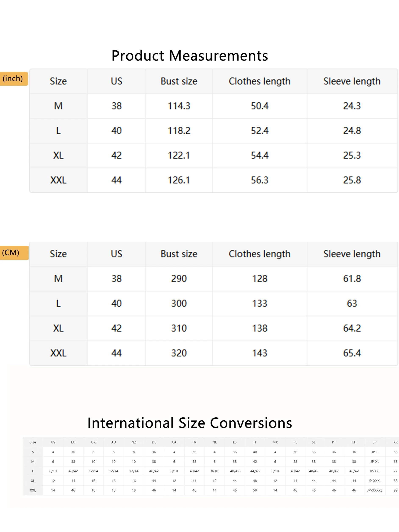
Task: Select "Sleeve length" header in CM table
Action: click(x=352, y=254)
